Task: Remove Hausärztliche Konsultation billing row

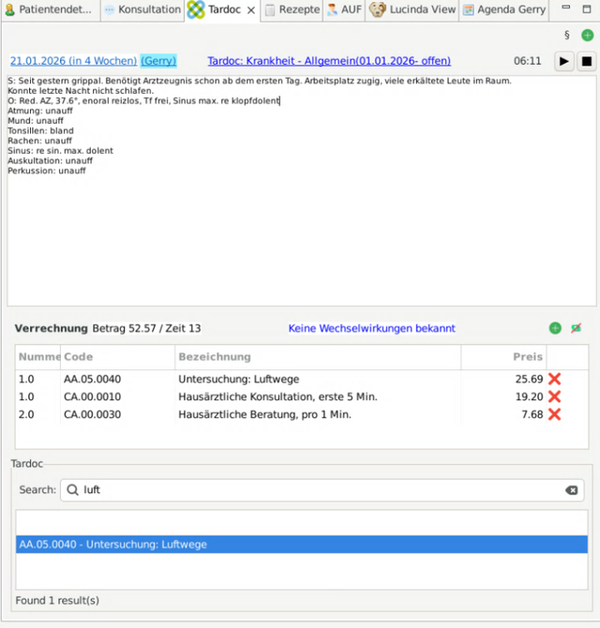Action: (x=554, y=397)
